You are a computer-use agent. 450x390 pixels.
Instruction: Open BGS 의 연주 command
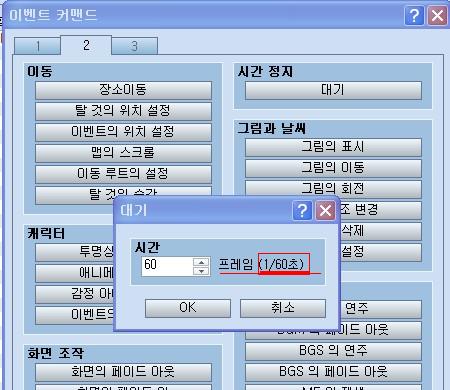(x=333, y=351)
